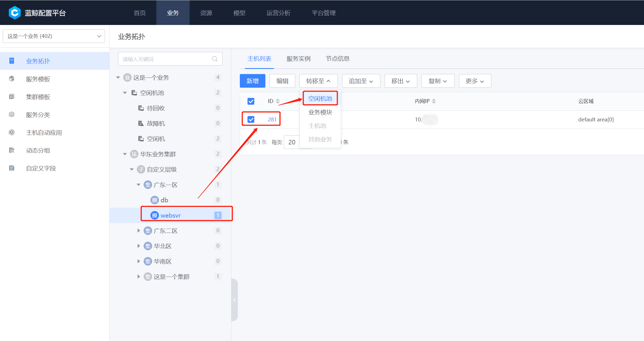Click the search magnifier icon in keyword box
This screenshot has width=644, height=341.
215,59
